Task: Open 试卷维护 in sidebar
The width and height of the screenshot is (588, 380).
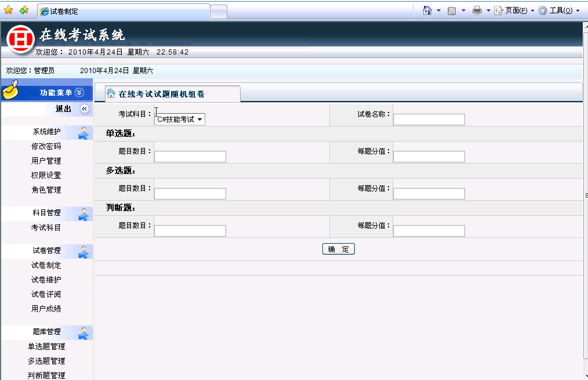Action: (x=46, y=280)
